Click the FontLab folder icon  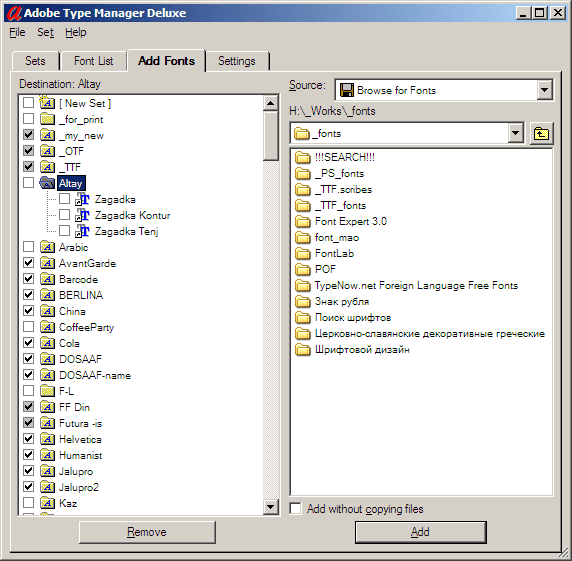pyautogui.click(x=302, y=254)
